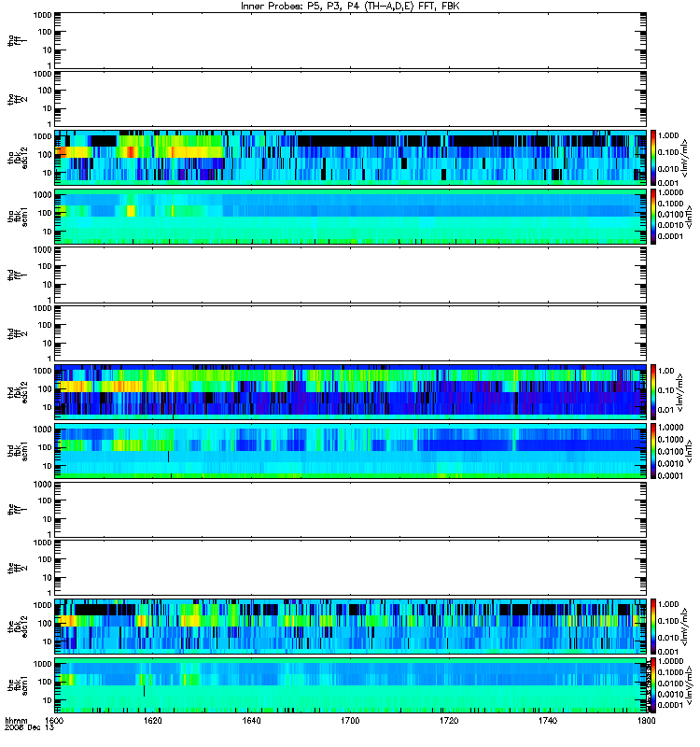Click inside the empty the fft 1 panel
The width and height of the screenshot is (700, 747).
pyautogui.click(x=350, y=510)
